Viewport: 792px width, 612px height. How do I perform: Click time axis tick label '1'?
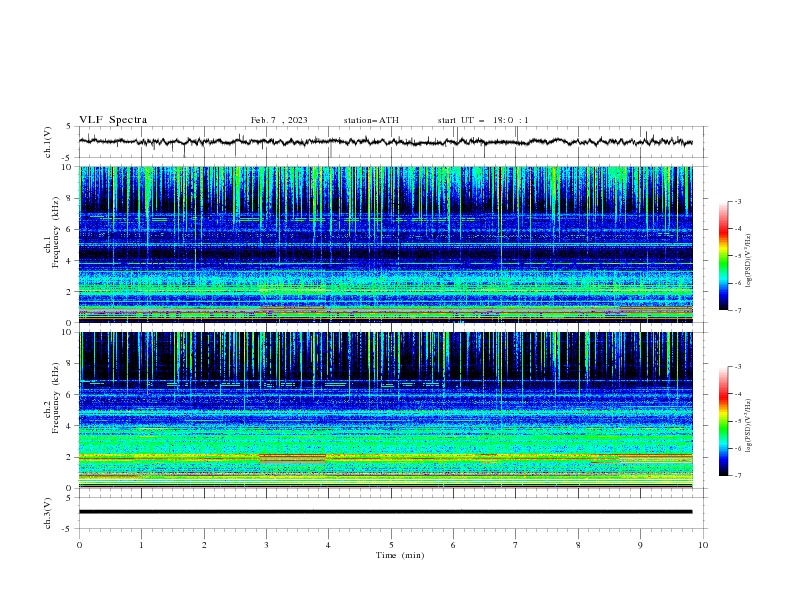141,545
